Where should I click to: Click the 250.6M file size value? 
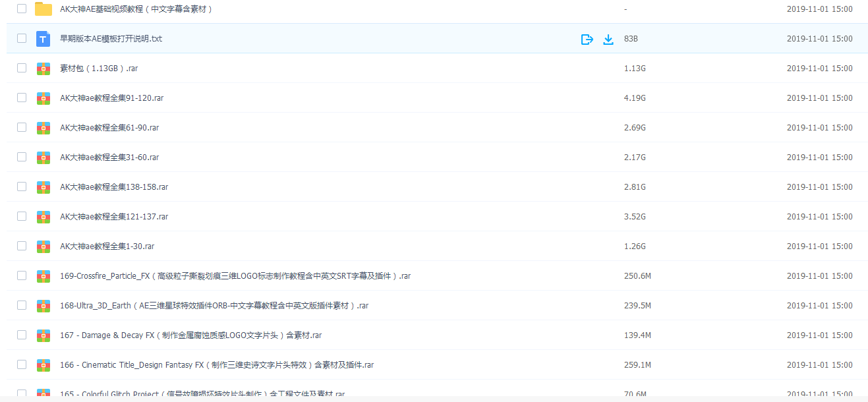coord(637,276)
